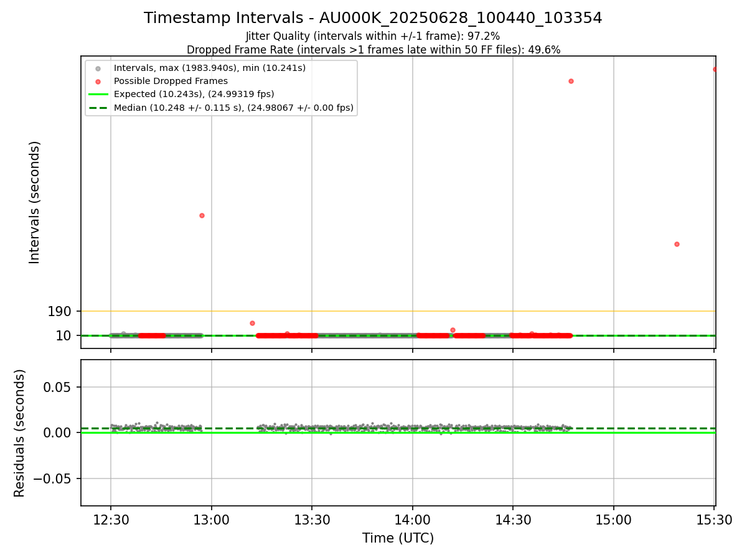Click the red point slightly above baseline near 14:12
Viewport: 747px width, 560px height.
(x=453, y=330)
